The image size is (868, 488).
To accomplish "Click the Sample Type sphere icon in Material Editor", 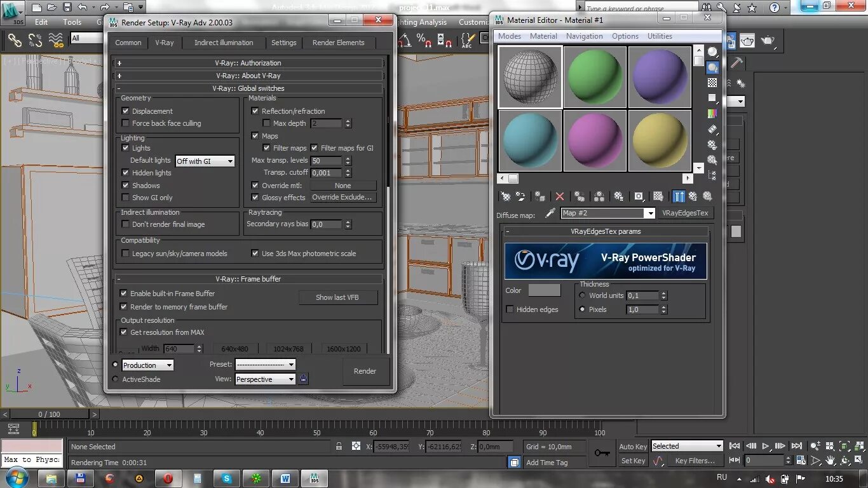I will (x=713, y=52).
